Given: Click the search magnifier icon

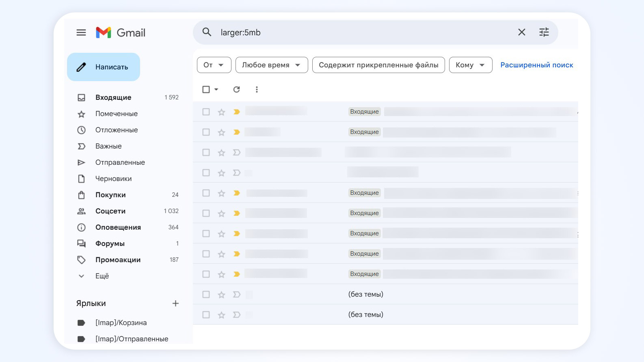Looking at the screenshot, I should (207, 32).
